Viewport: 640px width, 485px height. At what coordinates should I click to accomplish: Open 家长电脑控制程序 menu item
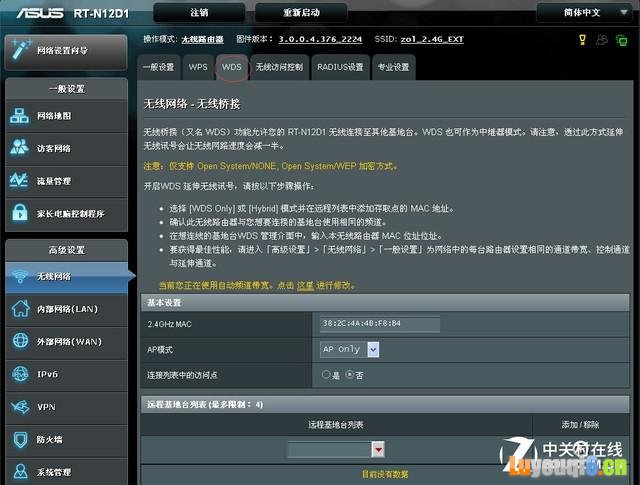tap(67, 214)
